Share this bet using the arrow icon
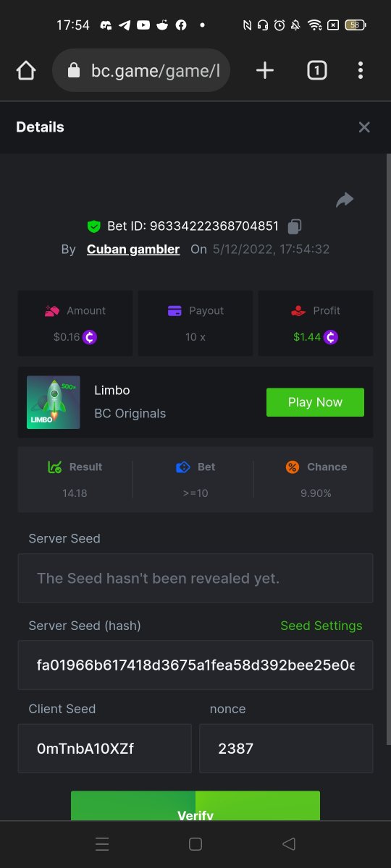This screenshot has height=868, width=391. (345, 200)
